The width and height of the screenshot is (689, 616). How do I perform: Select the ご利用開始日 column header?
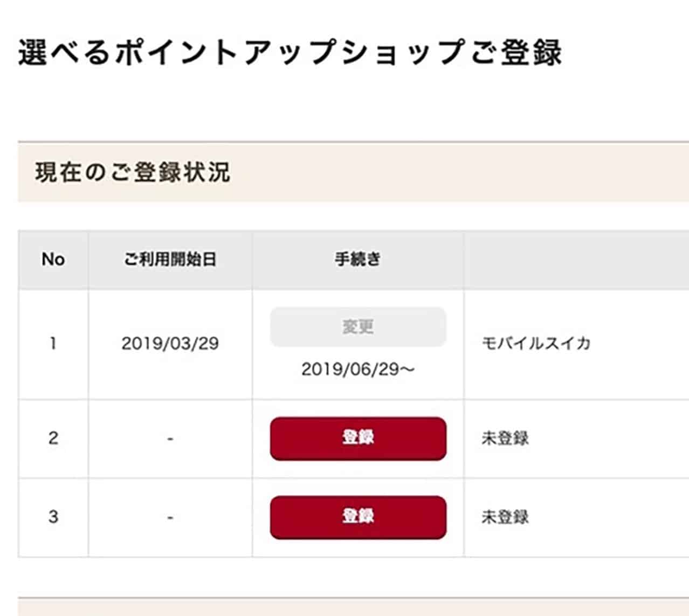[x=170, y=259]
